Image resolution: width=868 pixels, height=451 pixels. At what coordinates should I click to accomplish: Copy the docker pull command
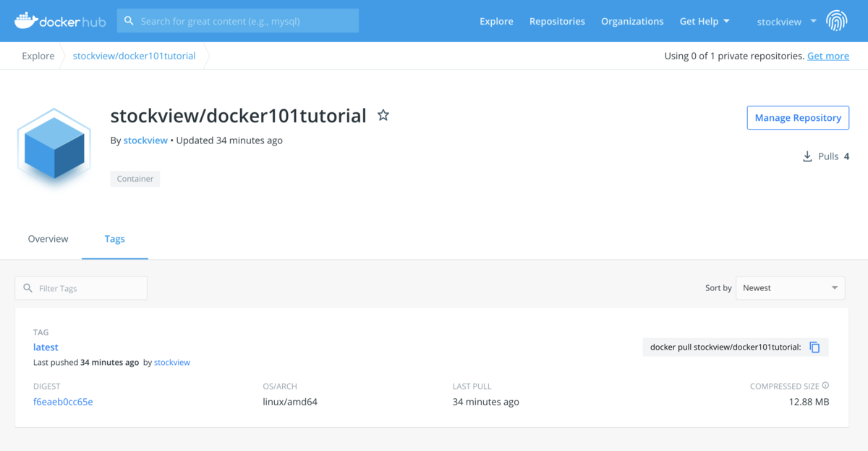point(814,347)
